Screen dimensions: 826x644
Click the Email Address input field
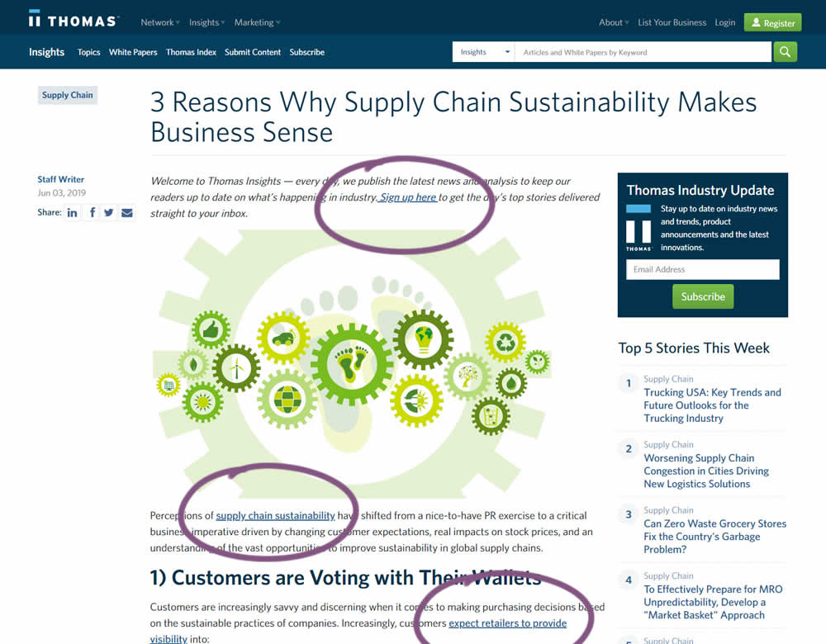coord(702,269)
